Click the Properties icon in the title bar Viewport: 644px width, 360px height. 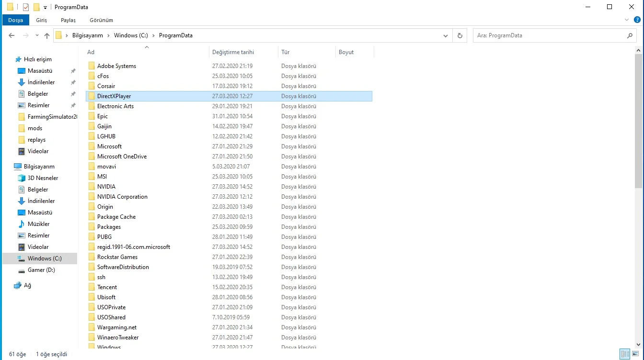pyautogui.click(x=26, y=7)
